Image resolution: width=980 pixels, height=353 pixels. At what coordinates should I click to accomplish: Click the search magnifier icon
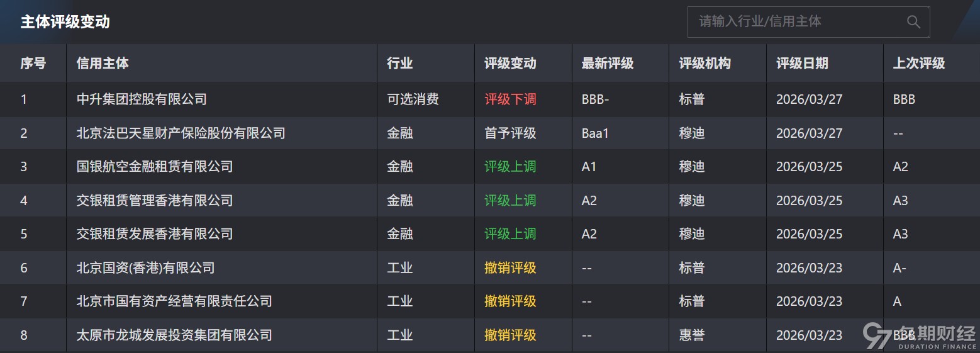click(x=913, y=22)
